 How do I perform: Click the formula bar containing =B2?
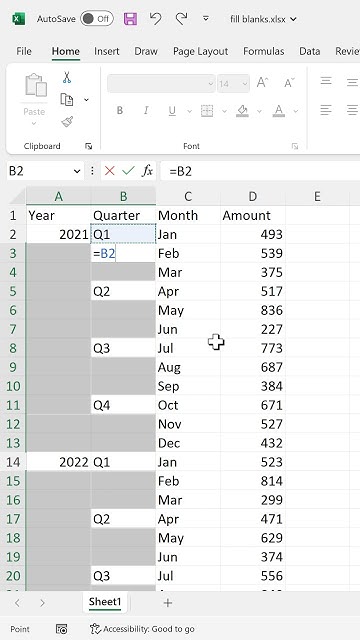(260, 171)
